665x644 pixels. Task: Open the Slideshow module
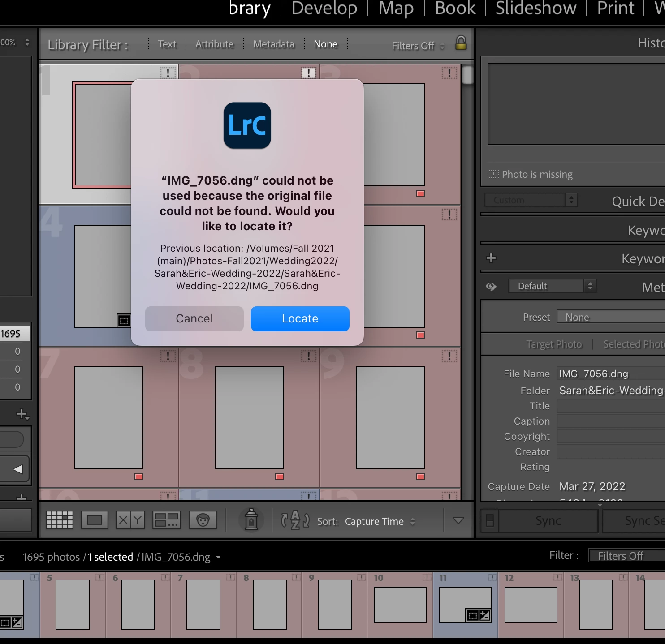[536, 8]
